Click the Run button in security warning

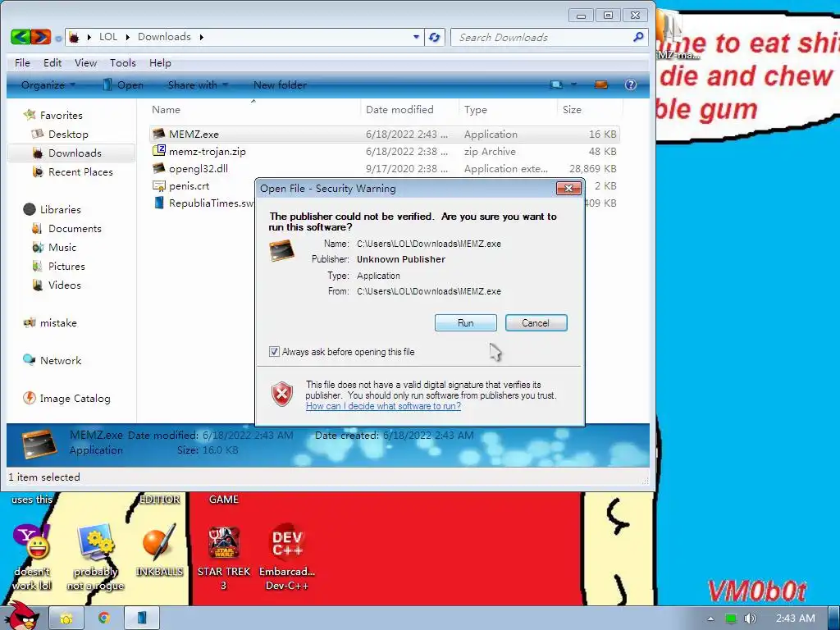pos(466,323)
